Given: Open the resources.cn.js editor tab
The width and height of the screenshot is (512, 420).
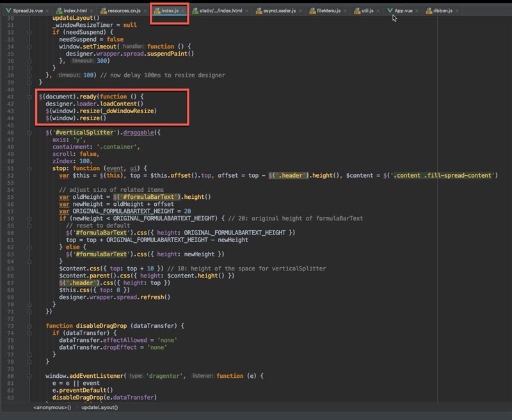Looking at the screenshot, I should point(125,11).
